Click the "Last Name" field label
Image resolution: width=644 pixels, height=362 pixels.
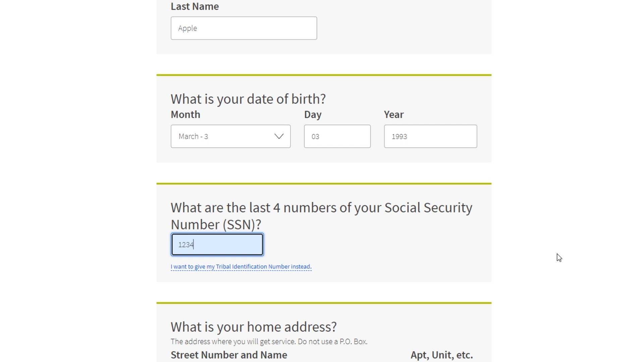195,6
